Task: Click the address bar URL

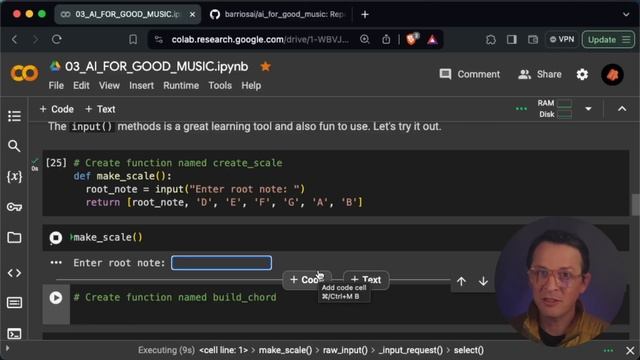Action: [260, 39]
